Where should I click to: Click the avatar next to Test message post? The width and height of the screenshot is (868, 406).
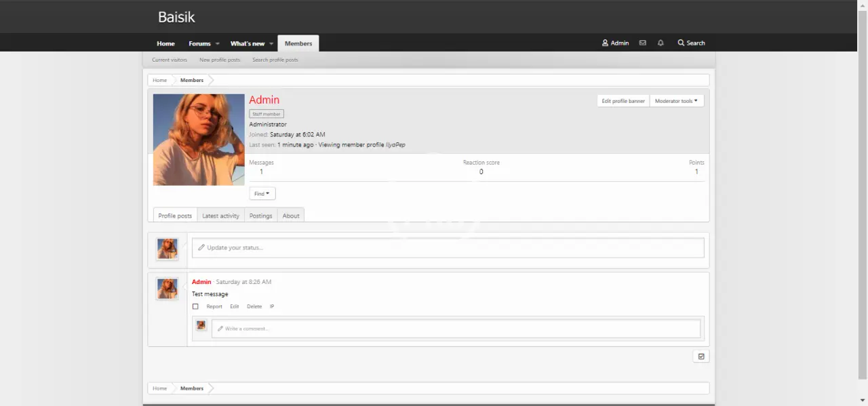click(x=167, y=289)
